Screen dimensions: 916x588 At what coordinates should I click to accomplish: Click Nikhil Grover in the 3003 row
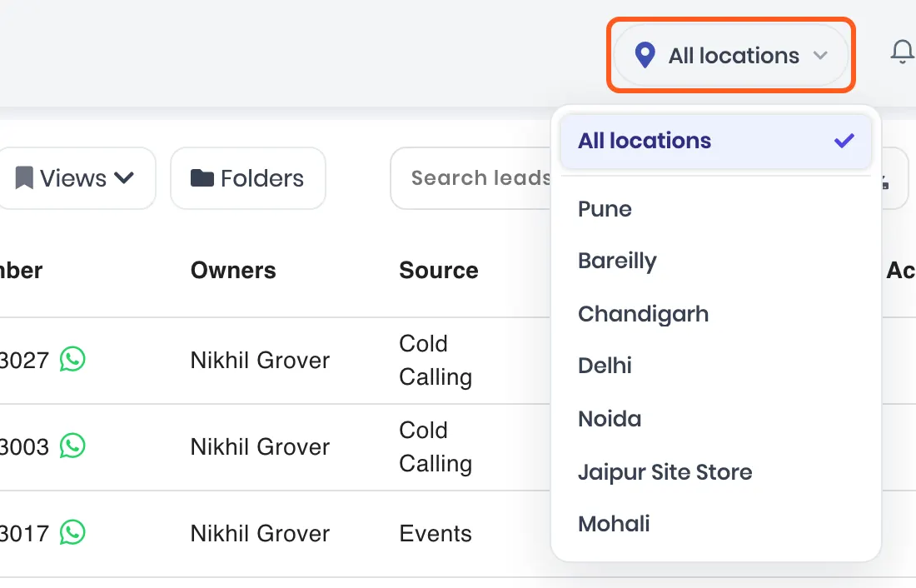click(260, 446)
